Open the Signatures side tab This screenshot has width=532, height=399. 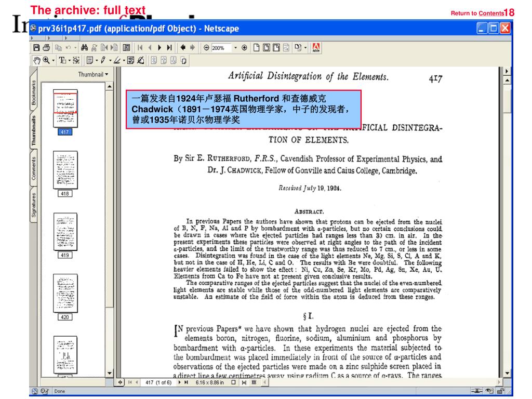pos(34,205)
